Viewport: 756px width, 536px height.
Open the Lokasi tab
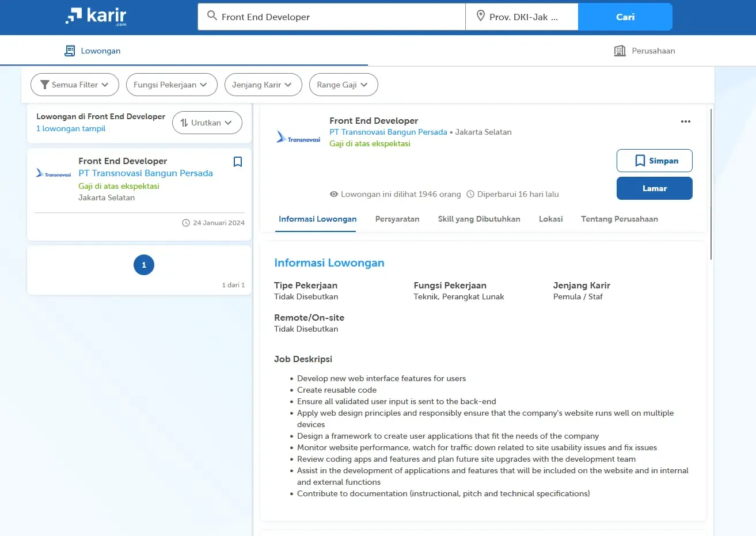550,219
